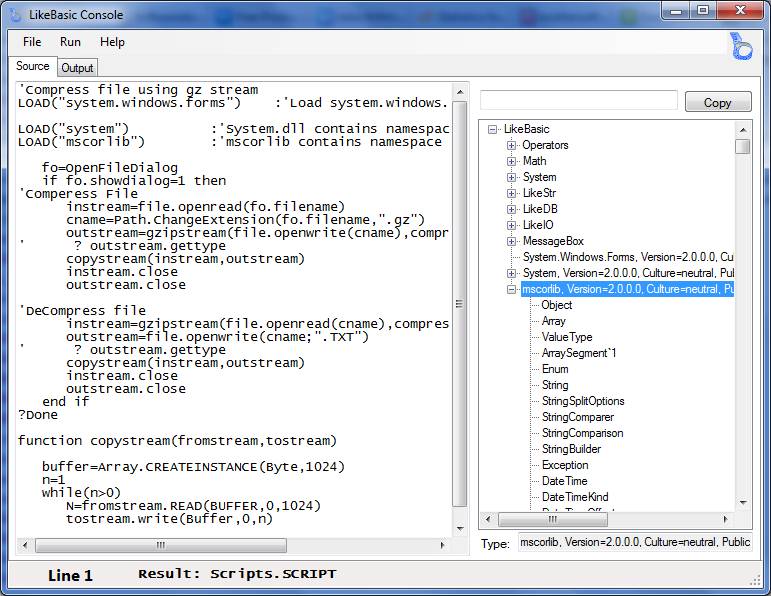Click the Math tree label
The image size is (771, 596).
pyautogui.click(x=534, y=161)
